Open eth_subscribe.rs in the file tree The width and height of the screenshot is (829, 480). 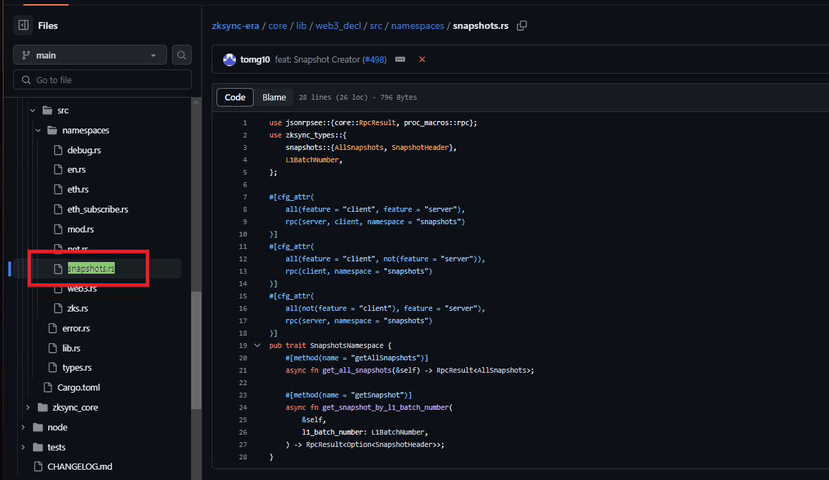click(x=97, y=209)
